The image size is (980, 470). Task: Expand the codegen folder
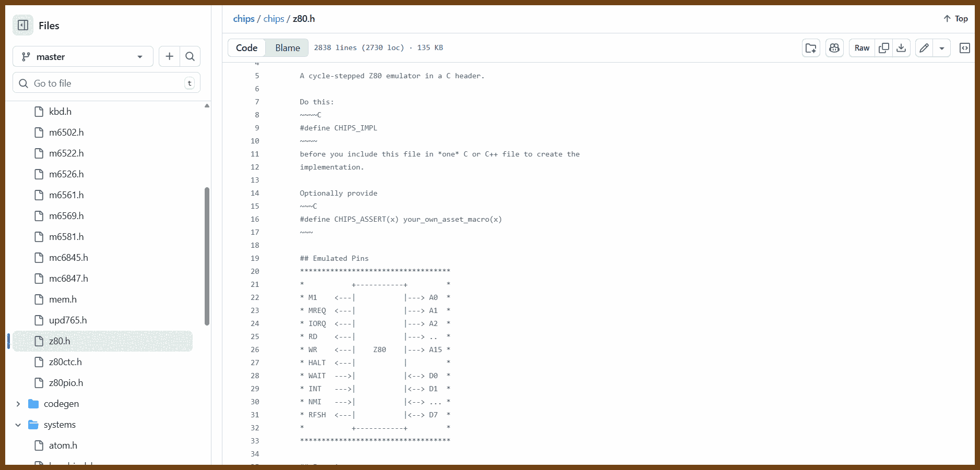tap(18, 404)
